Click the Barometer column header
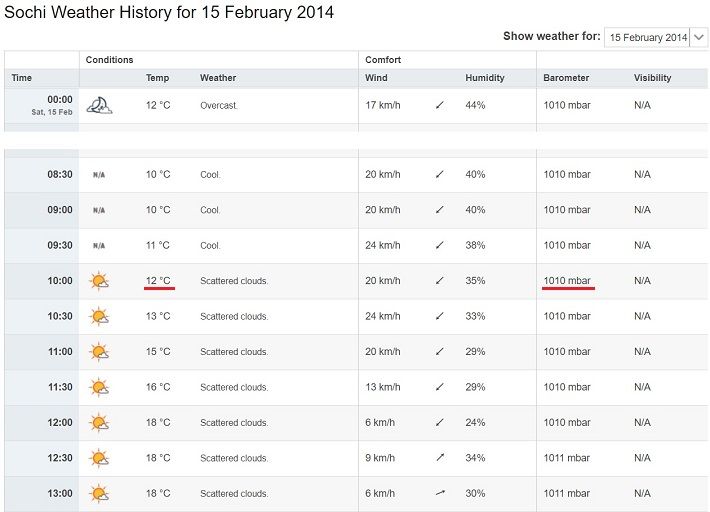Screen dimensions: 710x512 [x=566, y=78]
